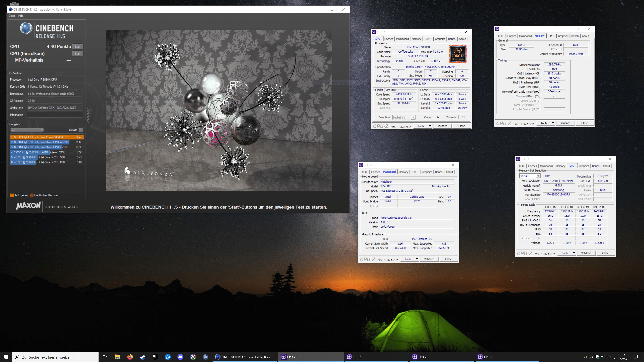
Task: Click the Cinebench R11.5 taskbar button
Action: tap(245, 357)
